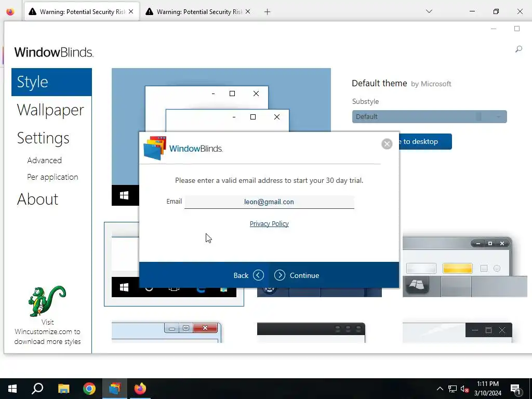Screen dimensions: 532x399
Task: Click the muted volume tray icon
Action: tap(464, 389)
